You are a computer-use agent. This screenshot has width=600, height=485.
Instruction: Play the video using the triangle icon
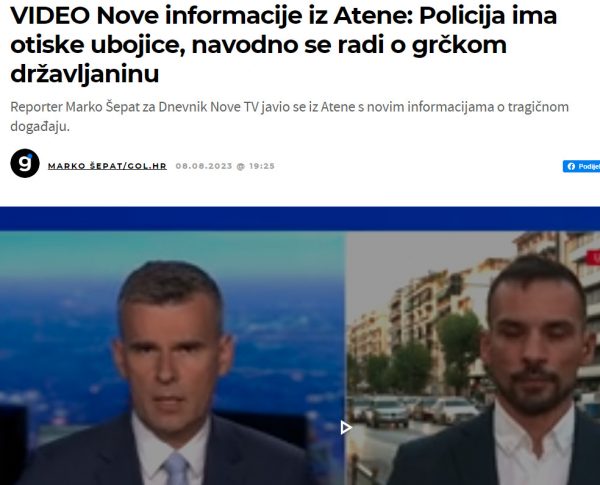(346, 428)
